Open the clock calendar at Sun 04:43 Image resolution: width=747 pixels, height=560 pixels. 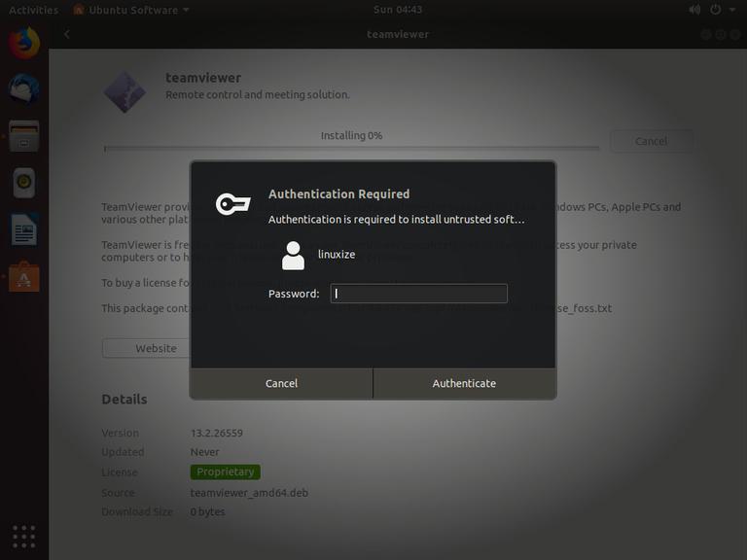click(x=397, y=10)
